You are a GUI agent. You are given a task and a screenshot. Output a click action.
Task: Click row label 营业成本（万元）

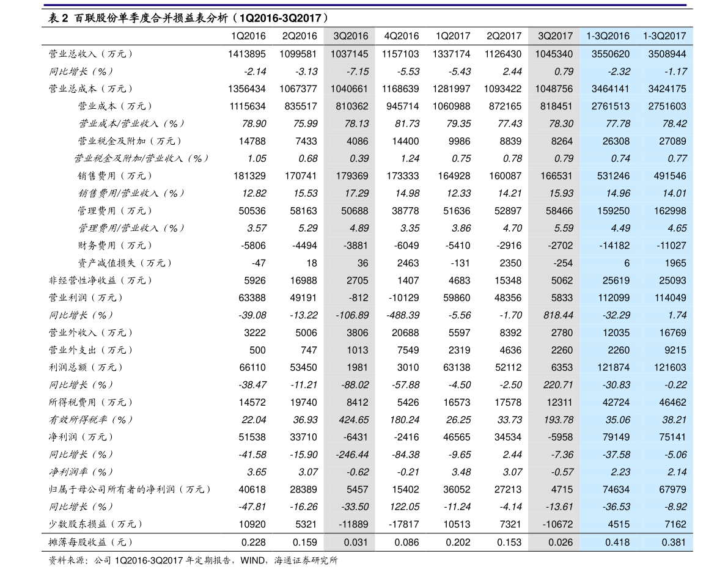115,106
